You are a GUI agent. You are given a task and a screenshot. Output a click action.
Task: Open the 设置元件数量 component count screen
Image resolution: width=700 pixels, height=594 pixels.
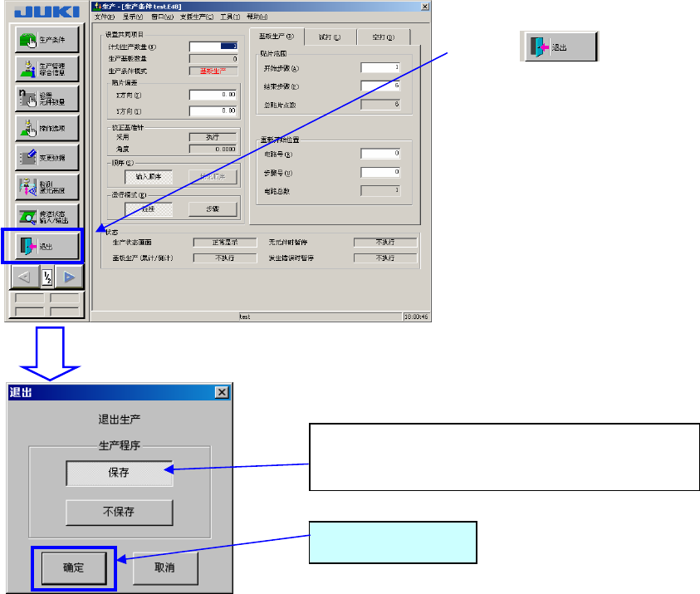point(47,99)
